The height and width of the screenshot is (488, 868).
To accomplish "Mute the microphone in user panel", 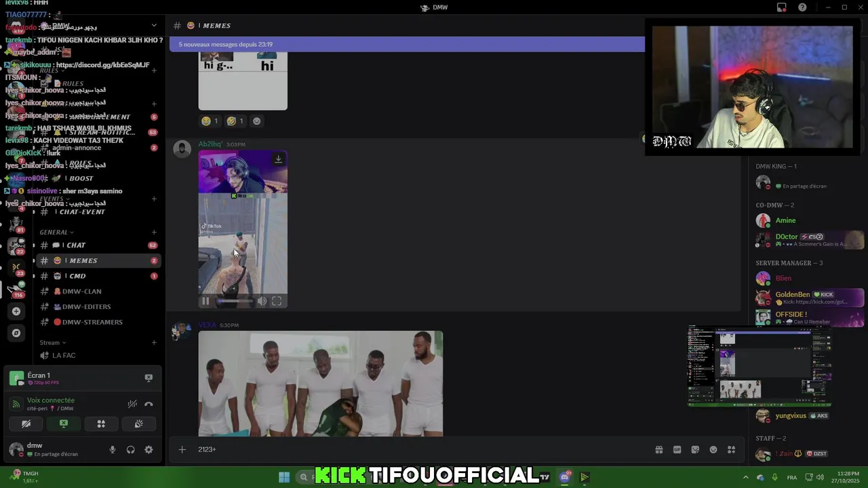I will [113, 449].
